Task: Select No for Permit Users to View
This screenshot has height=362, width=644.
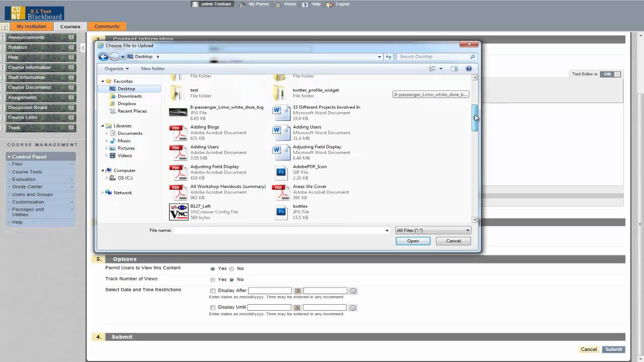Action: (x=232, y=269)
